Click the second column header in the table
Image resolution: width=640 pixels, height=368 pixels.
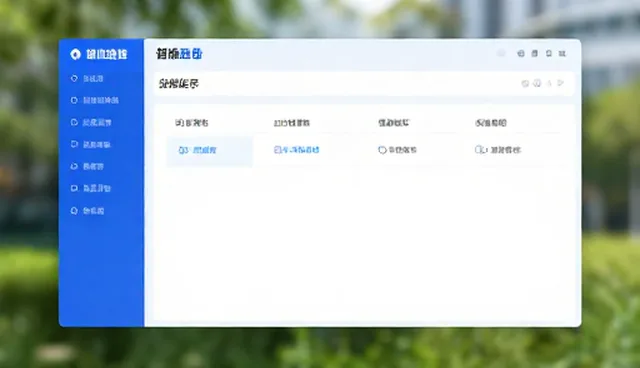(x=292, y=123)
